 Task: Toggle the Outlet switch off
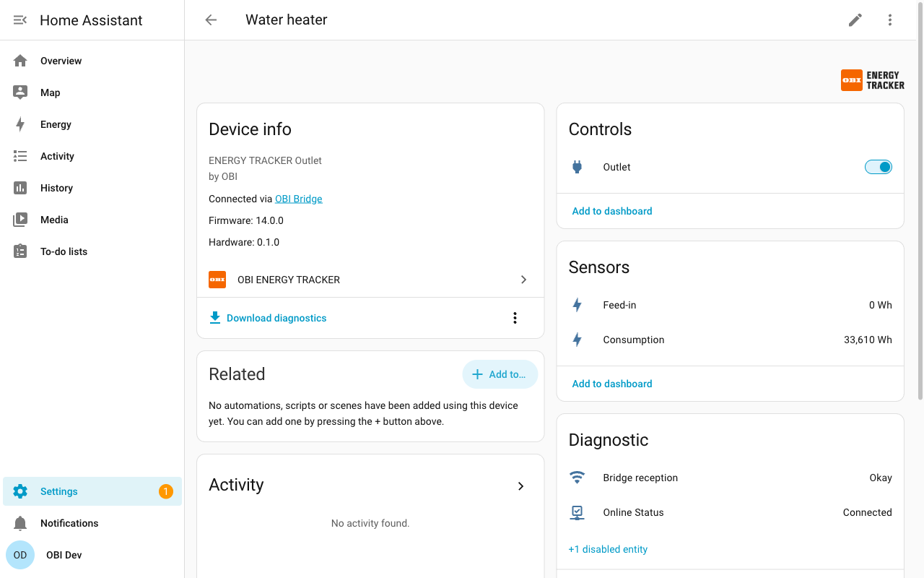pos(879,167)
